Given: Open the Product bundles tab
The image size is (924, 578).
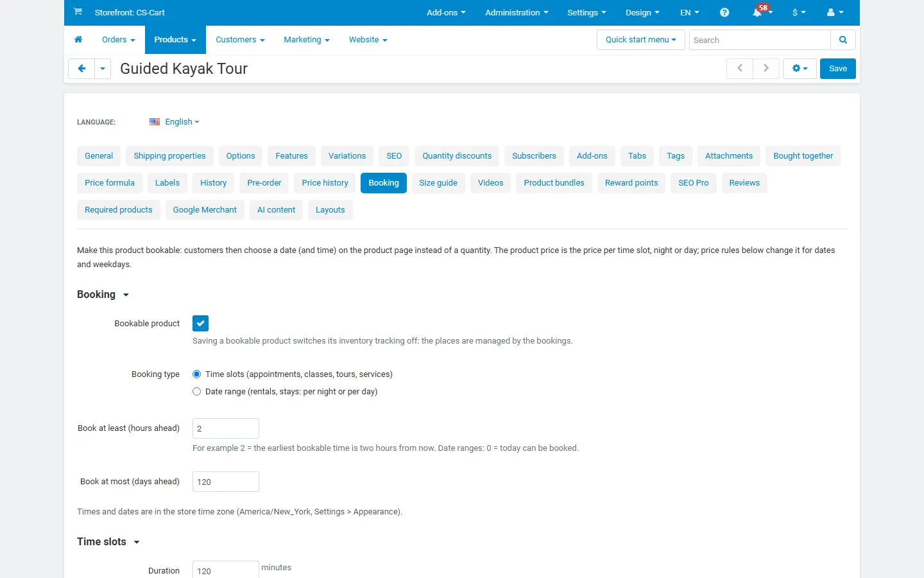Looking at the screenshot, I should pos(554,183).
